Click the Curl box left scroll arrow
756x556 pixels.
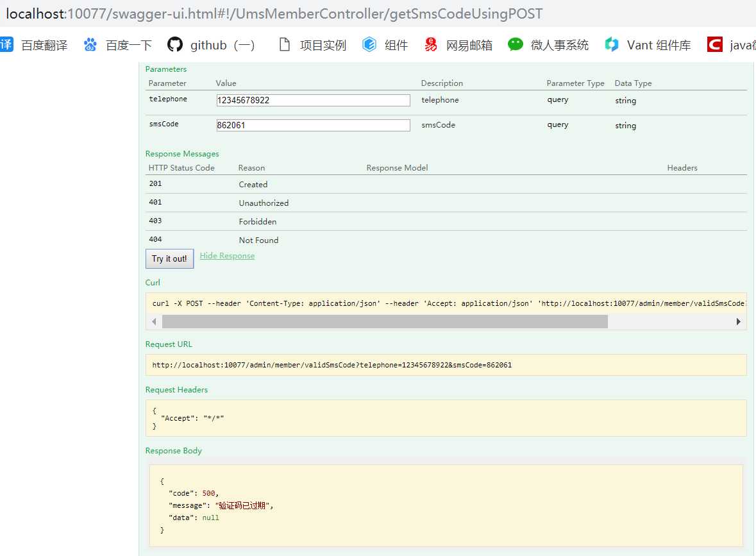pyautogui.click(x=154, y=322)
